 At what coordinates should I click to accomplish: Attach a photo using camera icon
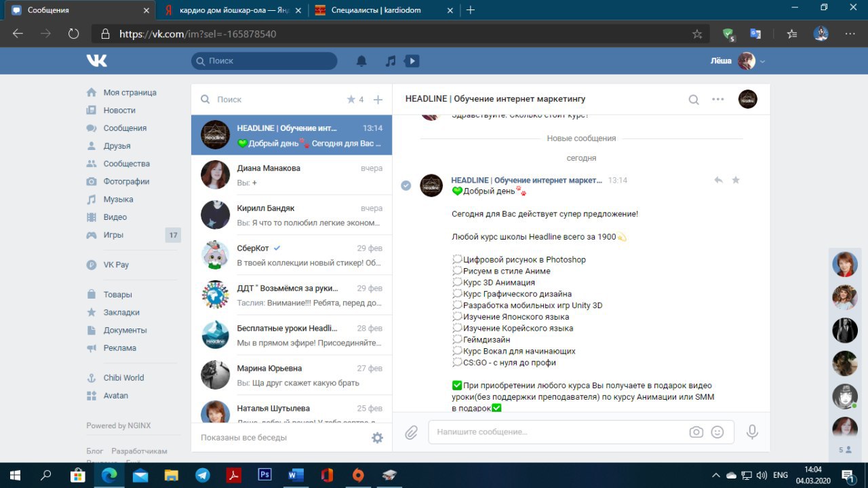(696, 432)
